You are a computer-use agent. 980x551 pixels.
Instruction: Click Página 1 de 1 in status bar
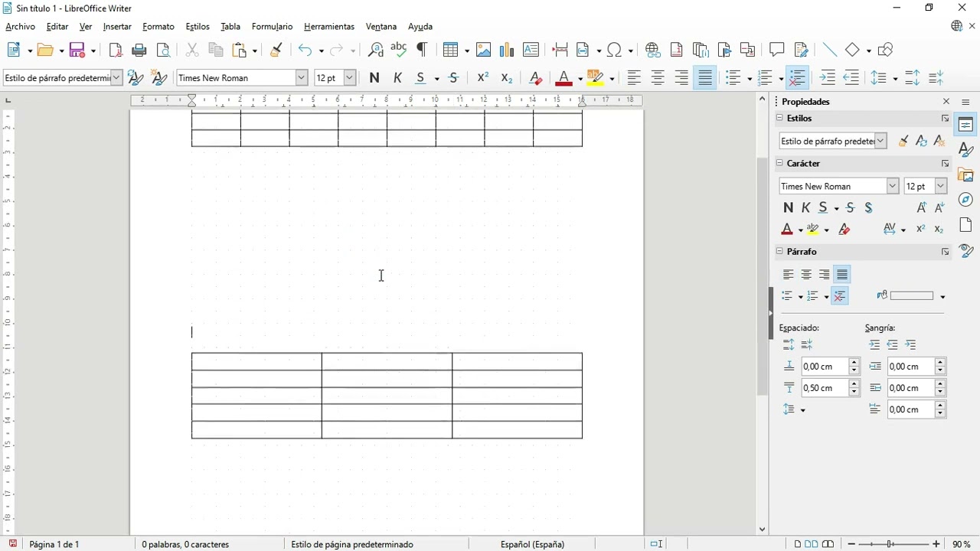pyautogui.click(x=54, y=544)
